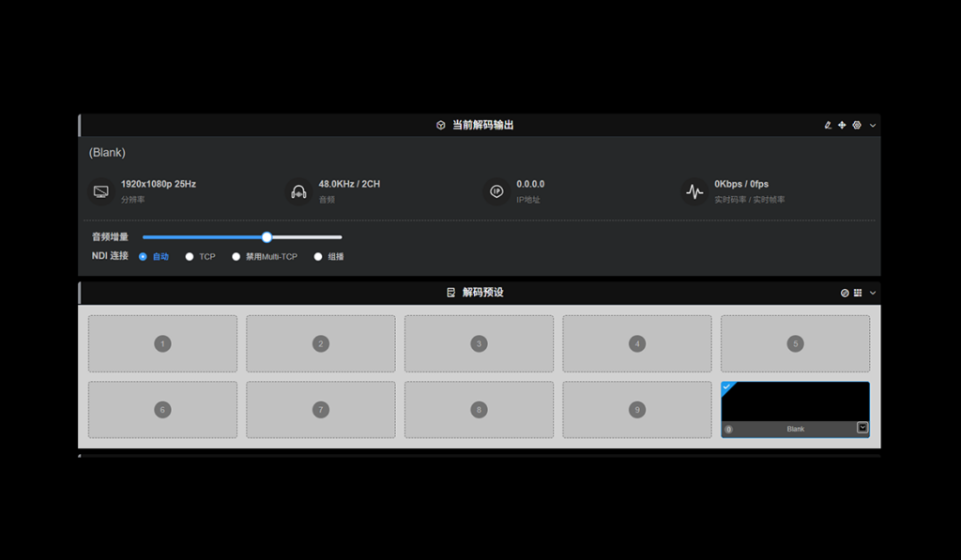The width and height of the screenshot is (961, 560).
Task: Click empty preset slot 1
Action: click(162, 343)
